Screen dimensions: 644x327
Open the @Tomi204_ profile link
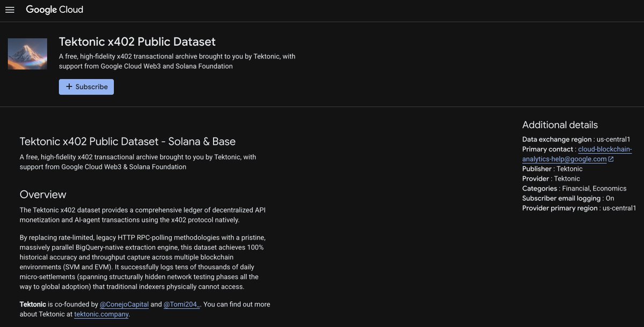pyautogui.click(x=182, y=304)
